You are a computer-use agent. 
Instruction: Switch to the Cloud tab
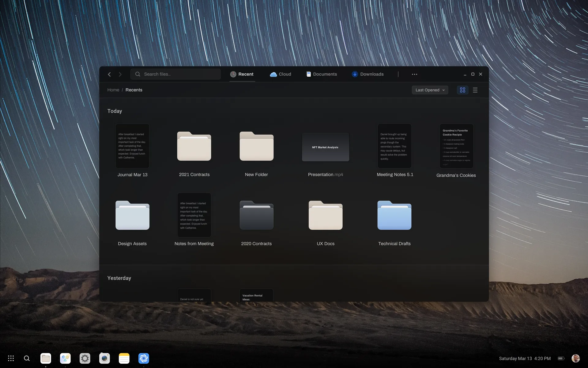coord(281,74)
